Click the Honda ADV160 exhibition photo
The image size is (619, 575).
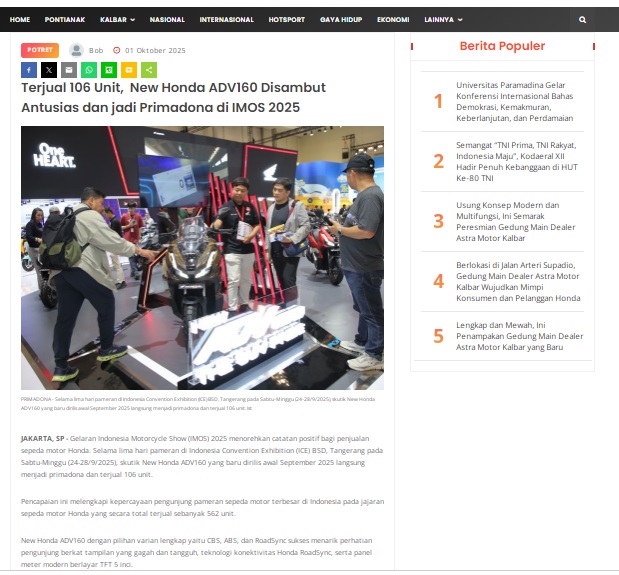pos(202,257)
